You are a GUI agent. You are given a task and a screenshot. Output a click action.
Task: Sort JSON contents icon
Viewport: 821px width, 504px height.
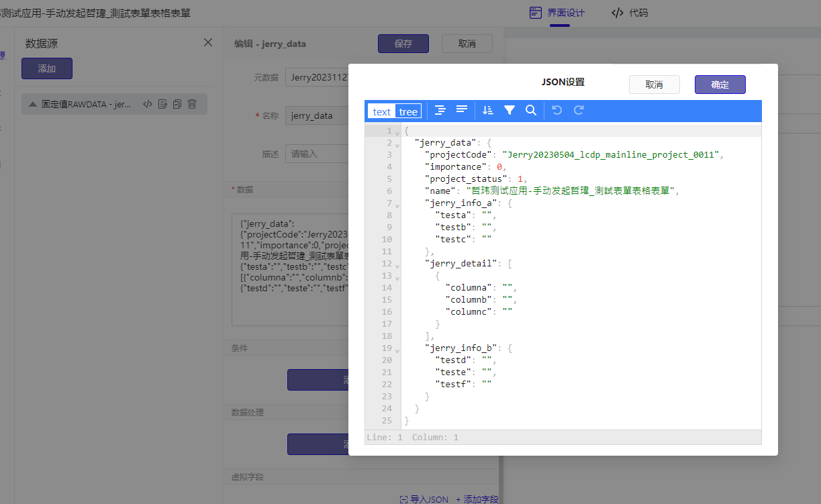488,110
